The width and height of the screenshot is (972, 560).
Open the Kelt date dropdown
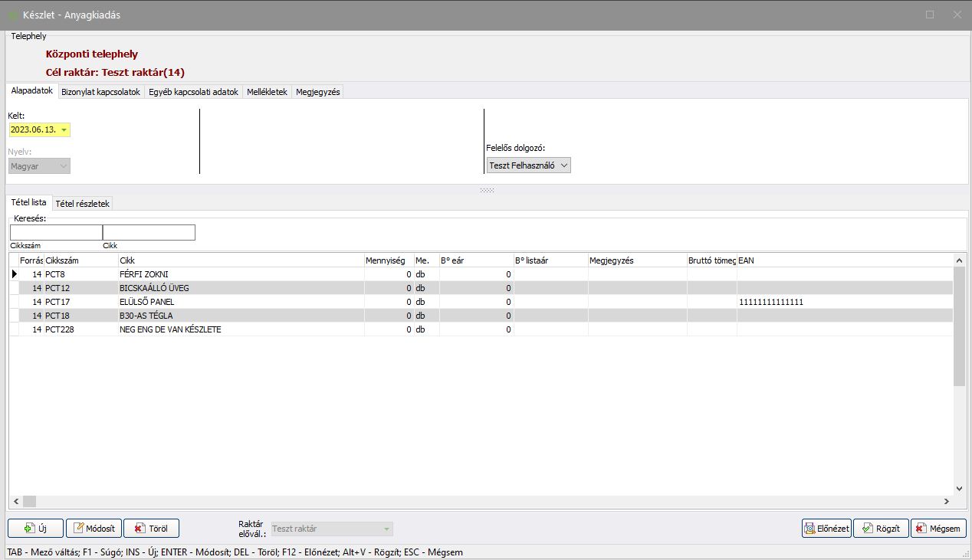[64, 130]
